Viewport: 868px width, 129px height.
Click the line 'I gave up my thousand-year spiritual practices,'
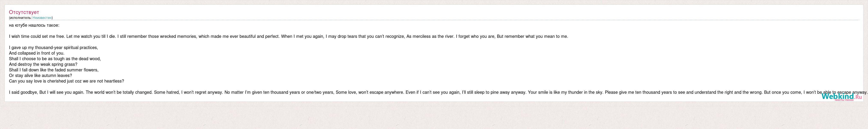click(x=54, y=48)
